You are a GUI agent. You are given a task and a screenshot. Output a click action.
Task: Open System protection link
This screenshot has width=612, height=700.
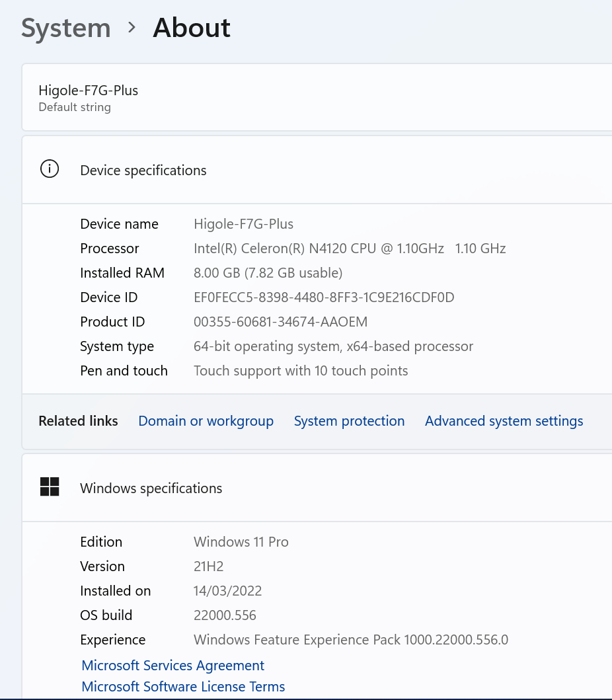click(x=349, y=421)
